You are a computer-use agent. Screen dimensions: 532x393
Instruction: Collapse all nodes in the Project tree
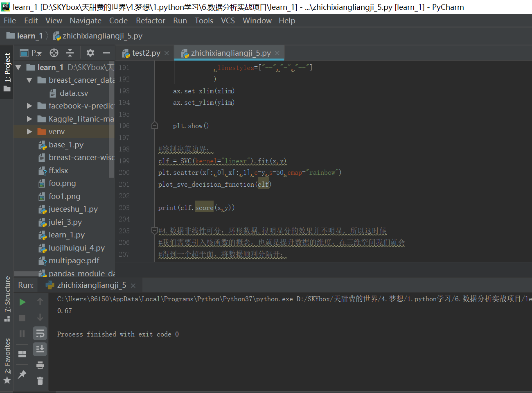click(70, 53)
